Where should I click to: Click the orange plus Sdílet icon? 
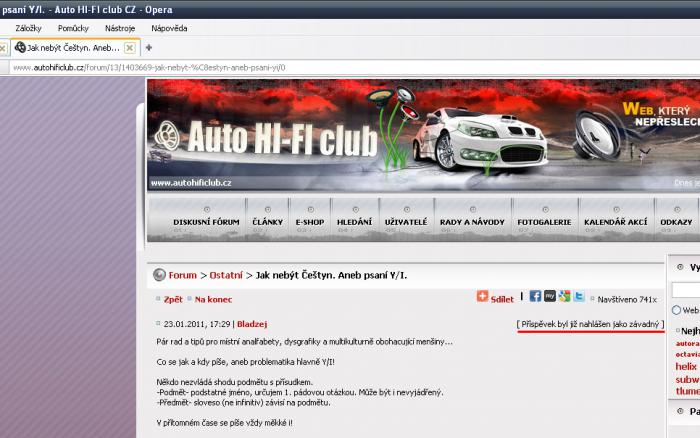click(483, 297)
